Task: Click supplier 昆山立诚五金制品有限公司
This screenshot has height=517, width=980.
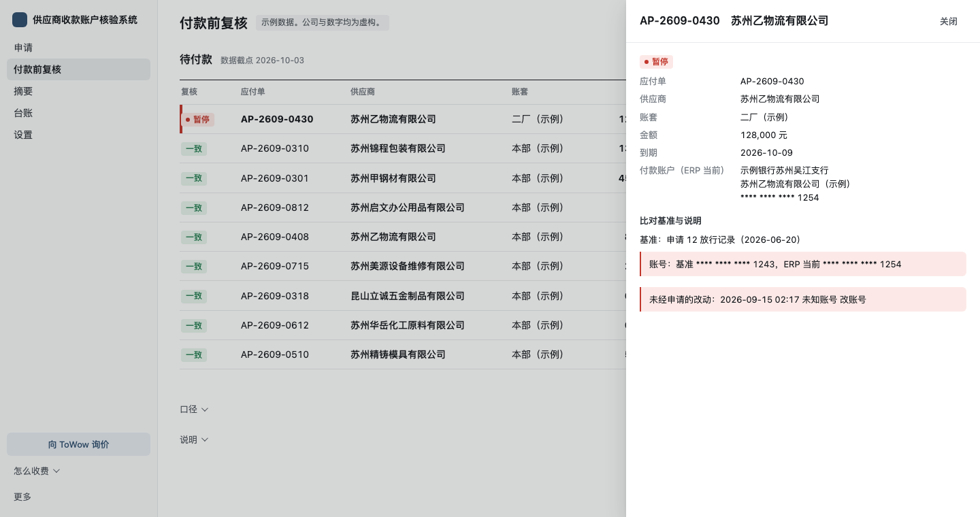Action: click(408, 296)
